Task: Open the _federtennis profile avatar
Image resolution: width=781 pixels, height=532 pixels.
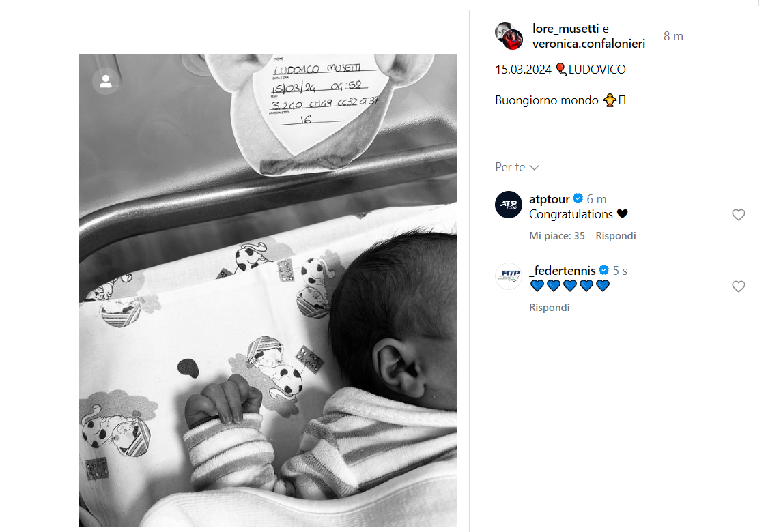Action: pos(508,276)
